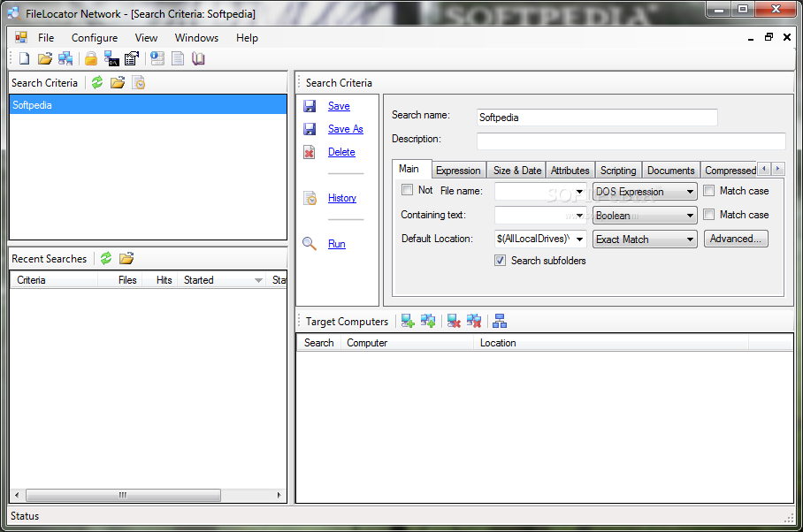Refresh the Search Criteria list
The image size is (803, 532).
coord(96,82)
